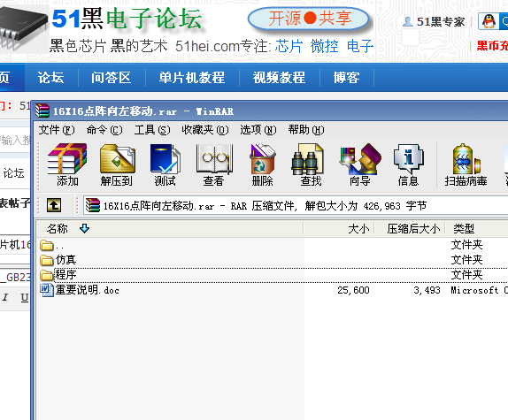This screenshot has height=420, width=508.
Task: Select the 仿真 folder row name
Action: click(x=65, y=260)
